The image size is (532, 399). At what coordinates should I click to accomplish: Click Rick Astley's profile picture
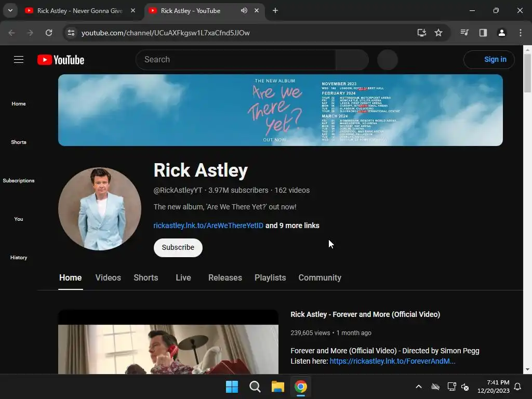(100, 209)
